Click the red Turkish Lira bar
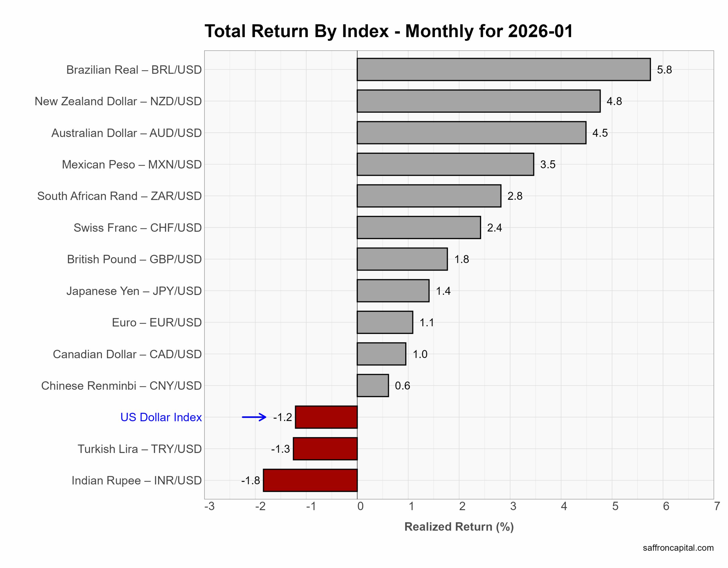The height and width of the screenshot is (568, 728). (x=325, y=449)
